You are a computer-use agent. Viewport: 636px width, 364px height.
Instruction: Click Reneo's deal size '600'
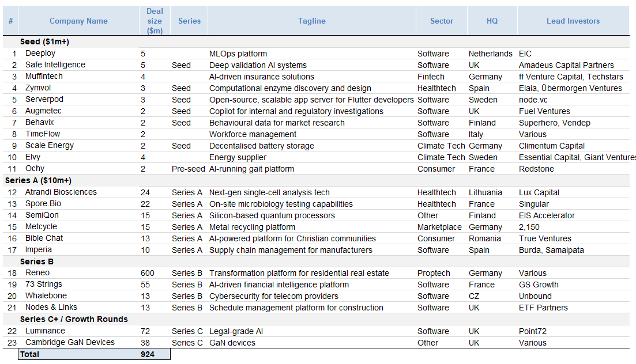pyautogui.click(x=148, y=273)
